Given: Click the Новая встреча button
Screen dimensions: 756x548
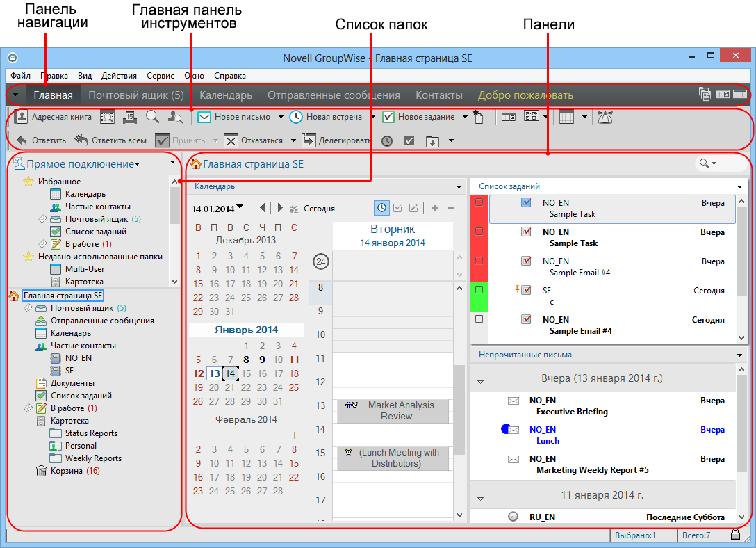Looking at the screenshot, I should [x=326, y=117].
